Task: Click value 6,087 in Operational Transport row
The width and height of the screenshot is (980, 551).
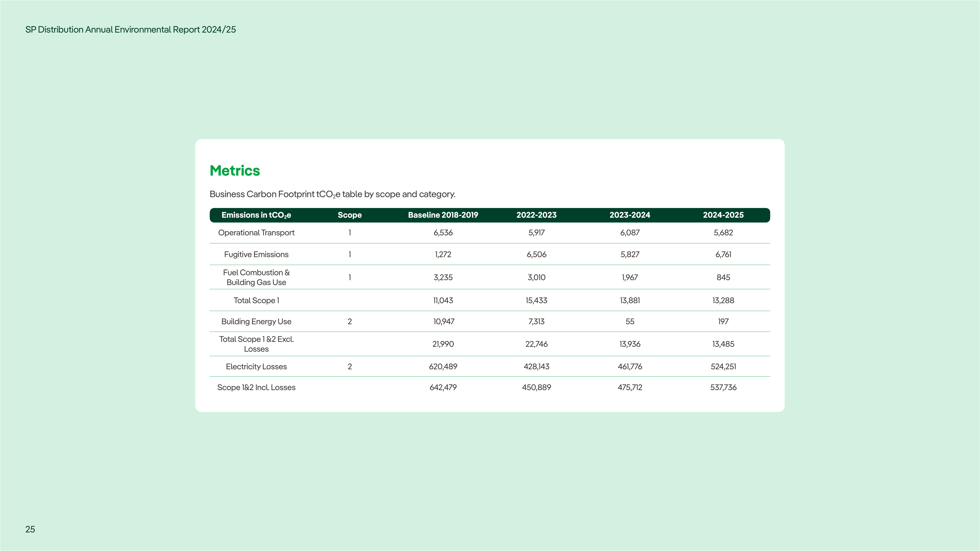Action: [x=630, y=233]
